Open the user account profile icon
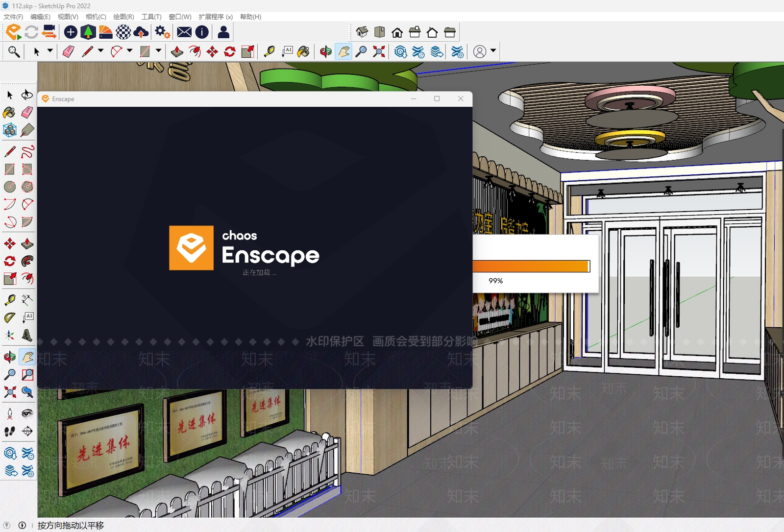Screen dimensions: 784x532 click(x=480, y=51)
